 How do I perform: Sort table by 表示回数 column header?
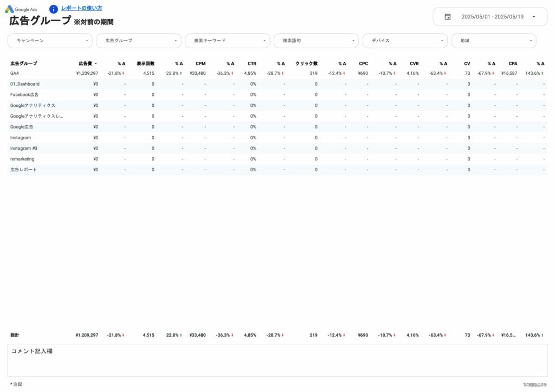[145, 63]
